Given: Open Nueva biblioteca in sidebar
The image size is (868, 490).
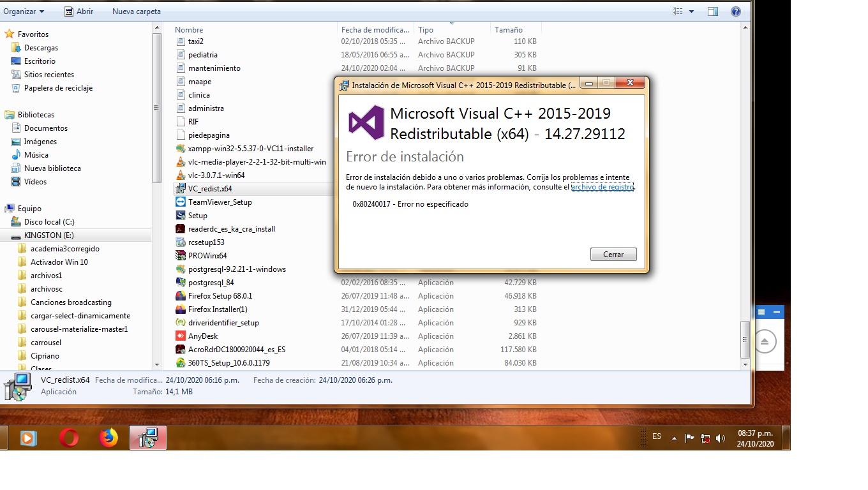Looking at the screenshot, I should [52, 168].
